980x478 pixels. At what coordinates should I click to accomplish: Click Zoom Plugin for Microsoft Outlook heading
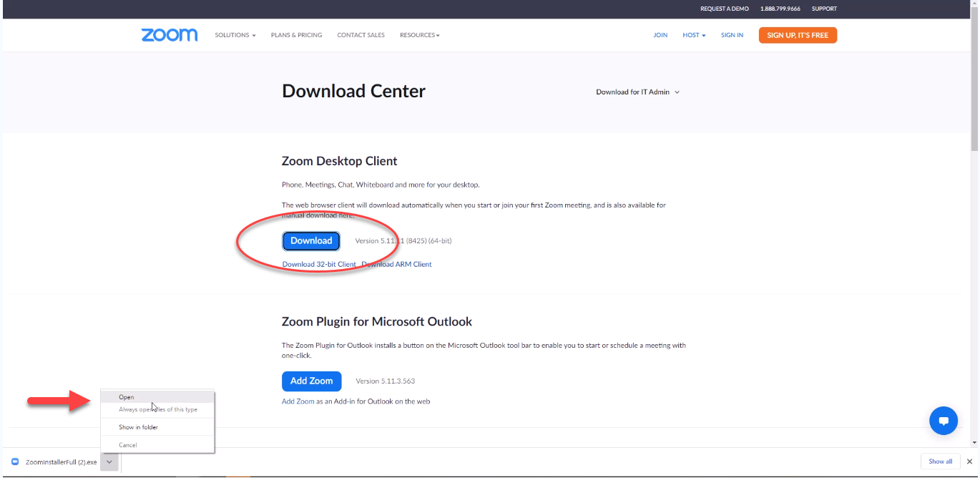click(x=377, y=322)
